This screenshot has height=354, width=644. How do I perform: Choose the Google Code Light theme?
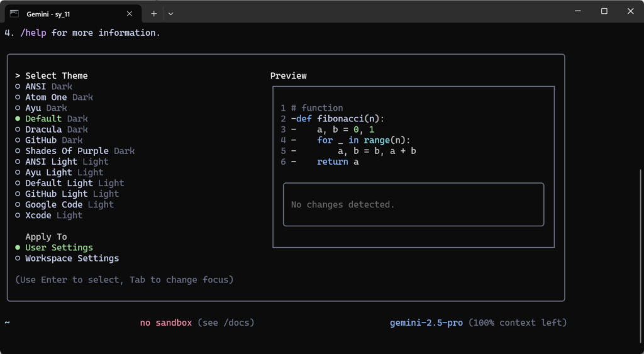(x=69, y=205)
